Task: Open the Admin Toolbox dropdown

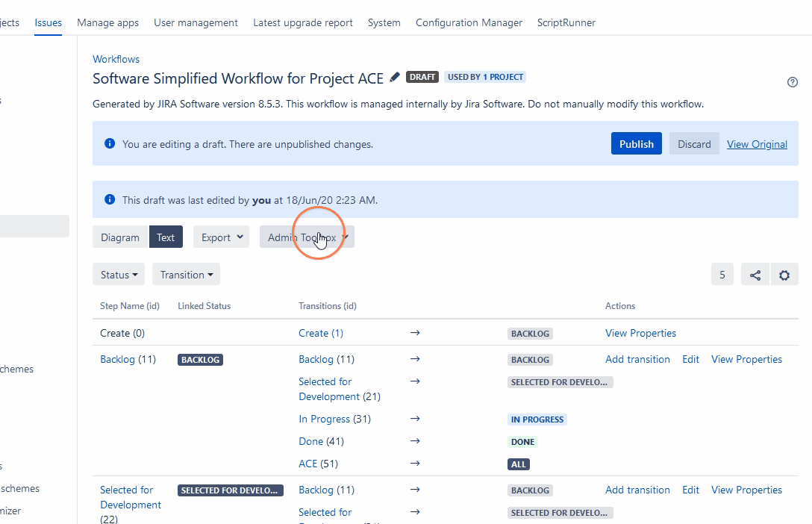Action: pyautogui.click(x=307, y=237)
